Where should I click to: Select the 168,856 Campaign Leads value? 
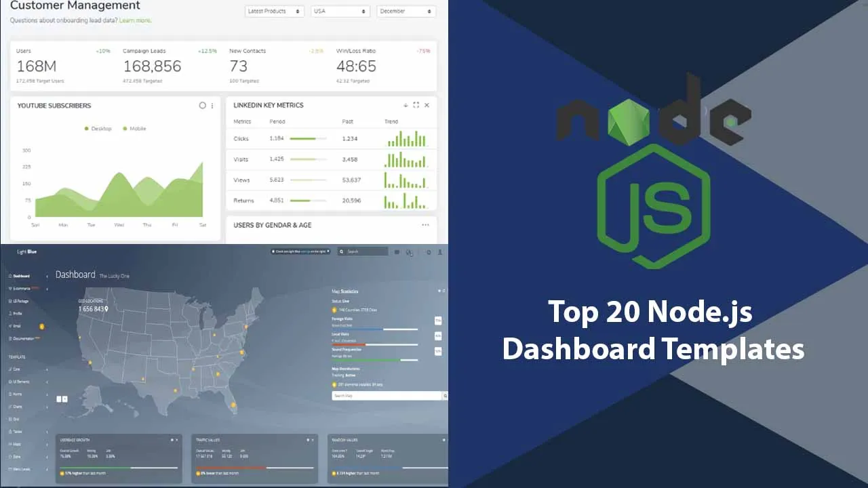tap(153, 66)
